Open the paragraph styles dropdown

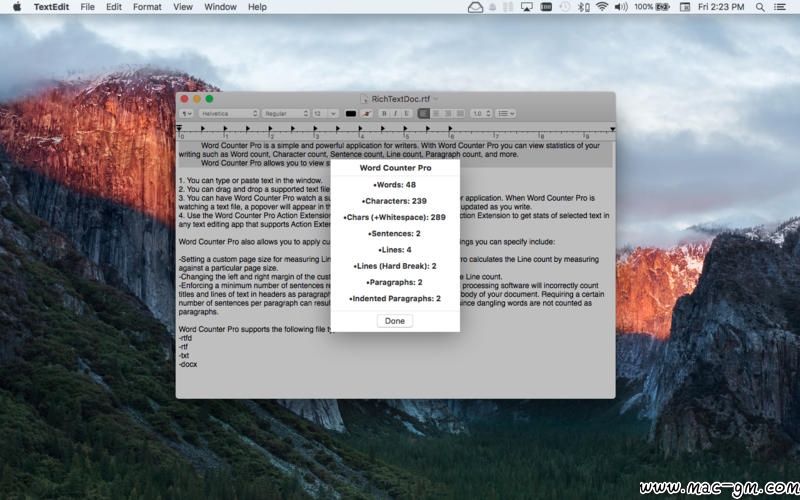click(x=186, y=113)
